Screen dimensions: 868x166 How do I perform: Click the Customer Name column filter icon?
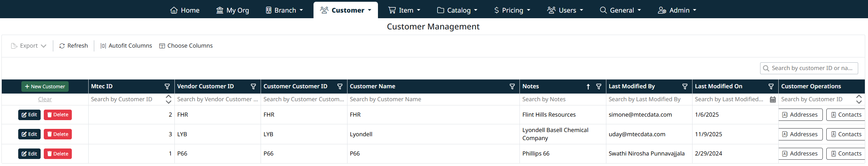[x=512, y=87]
